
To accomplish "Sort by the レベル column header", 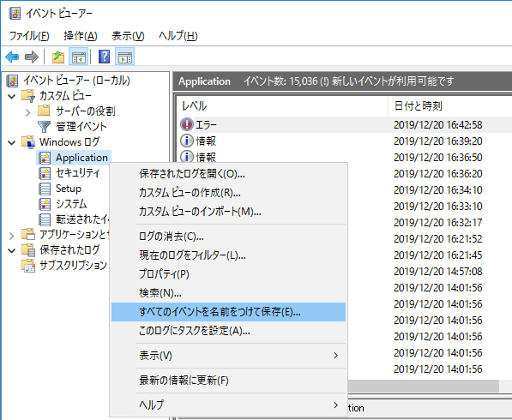I will tap(282, 106).
